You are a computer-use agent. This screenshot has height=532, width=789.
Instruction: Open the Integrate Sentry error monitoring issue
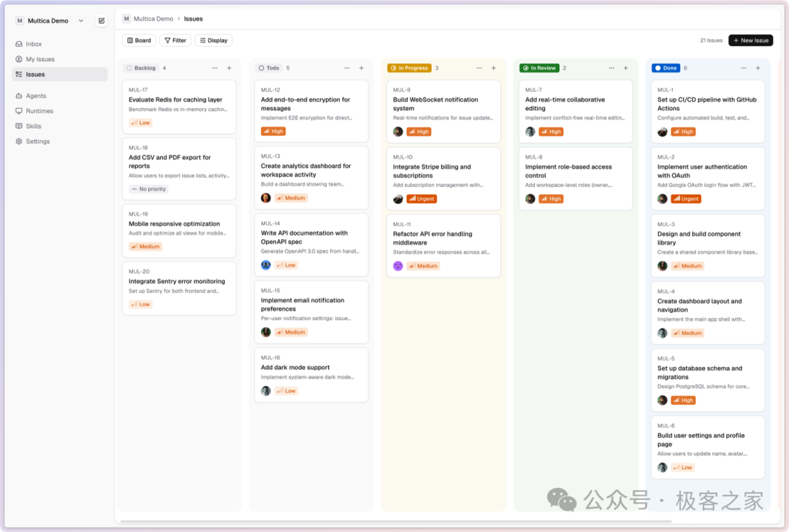pos(179,289)
